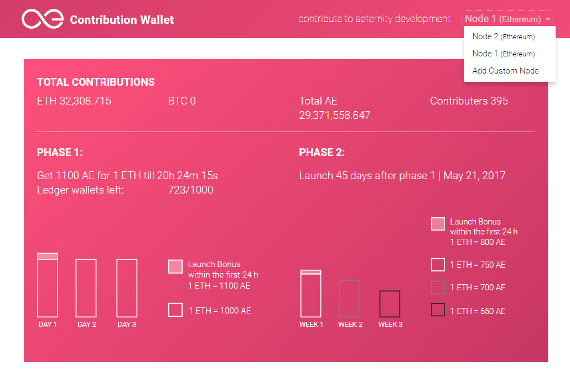Click the aeternity infinity logo

click(43, 19)
